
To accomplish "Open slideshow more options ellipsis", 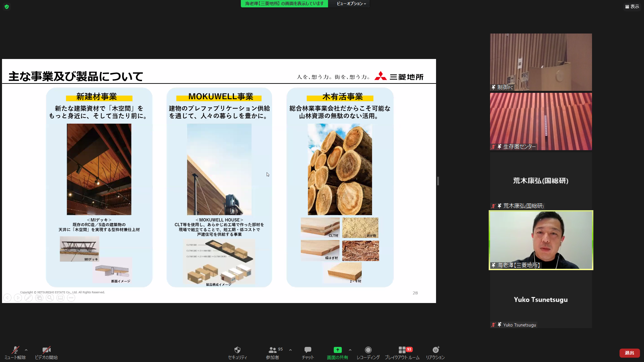I will (x=71, y=298).
